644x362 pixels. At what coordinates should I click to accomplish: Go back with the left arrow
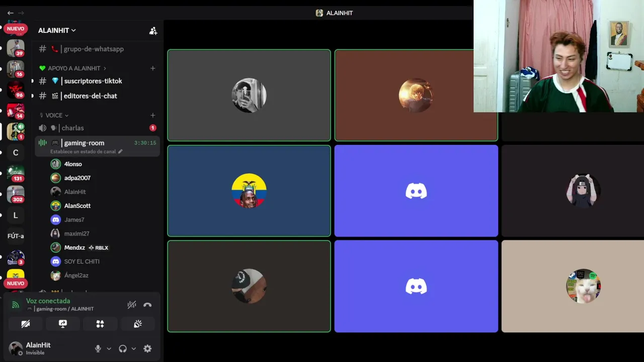tap(10, 13)
